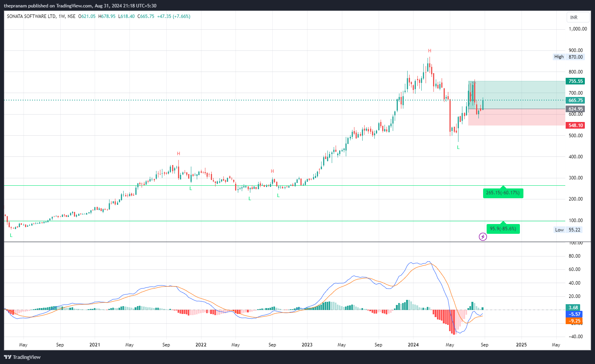Click the purple lightning event icon
This screenshot has width=595, height=364.
[x=483, y=237]
